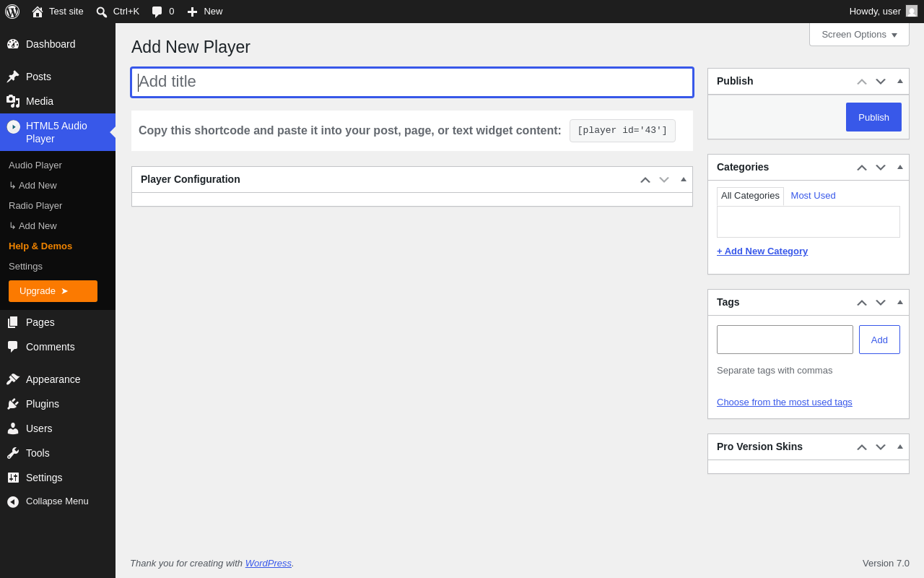The width and height of the screenshot is (924, 578).
Task: Open the Screen Options dropdown
Action: [x=859, y=34]
